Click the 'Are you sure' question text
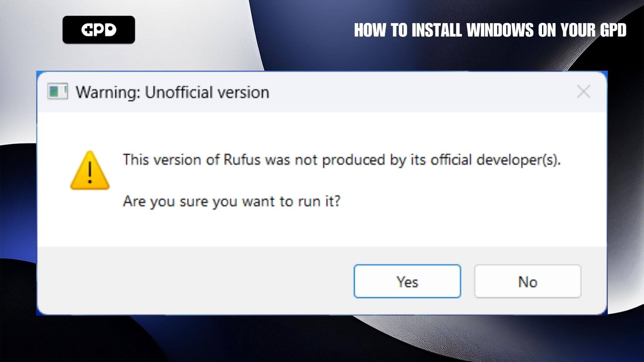Viewport: 644px width, 362px height. pos(231,201)
